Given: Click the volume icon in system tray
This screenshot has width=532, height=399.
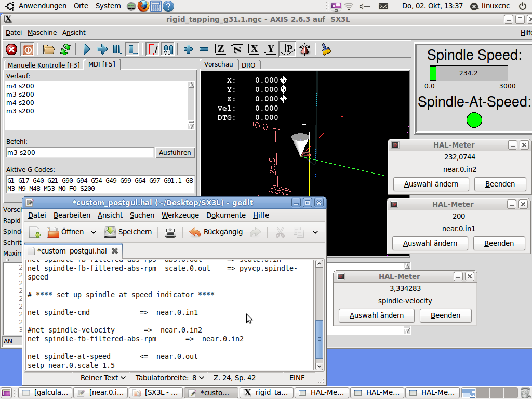Looking at the screenshot, I should 364,6.
